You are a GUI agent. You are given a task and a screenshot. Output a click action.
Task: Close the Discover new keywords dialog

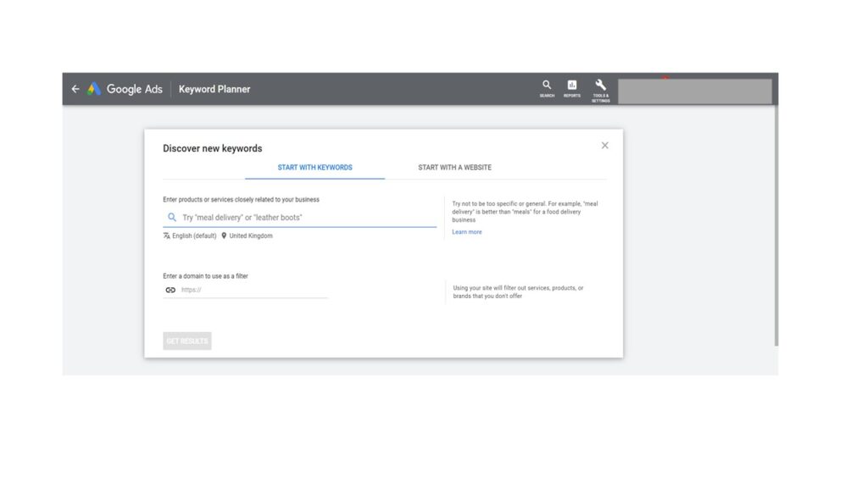(x=604, y=146)
